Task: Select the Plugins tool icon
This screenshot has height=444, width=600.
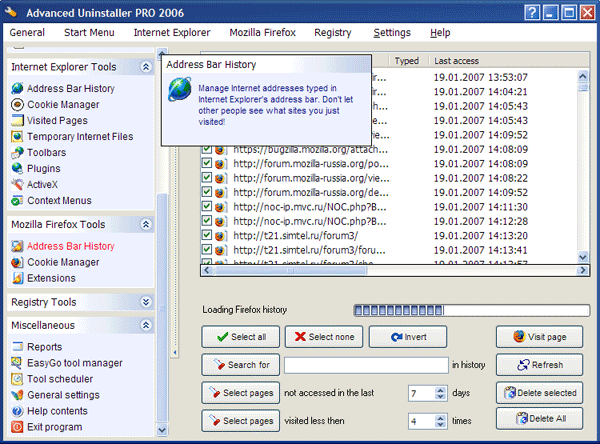Action: (x=18, y=168)
